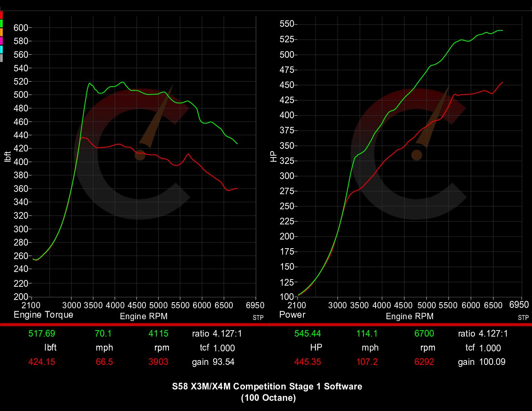Click the green peak power value 545.44
The image size is (532, 411).
point(308,334)
